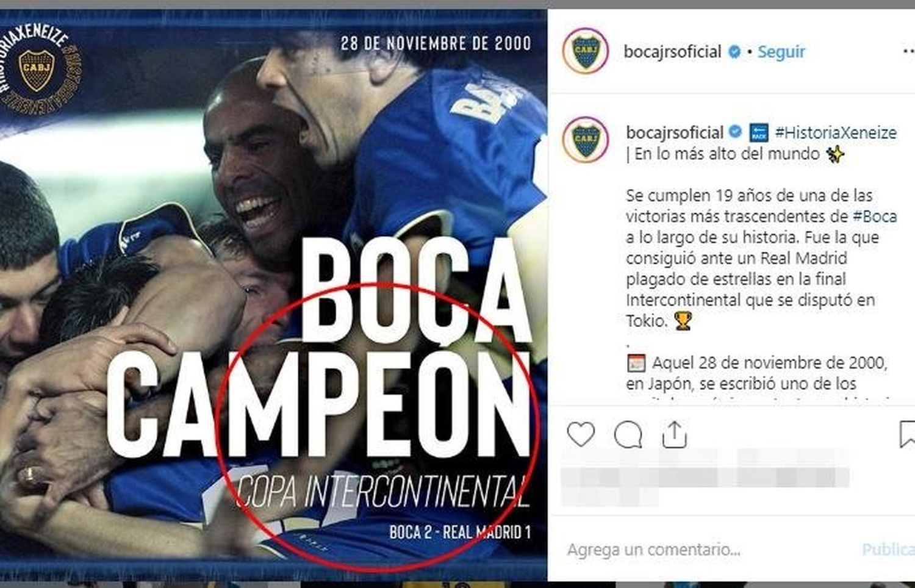Click the CABJ crest logo on the image
The image size is (915, 588).
[37, 70]
